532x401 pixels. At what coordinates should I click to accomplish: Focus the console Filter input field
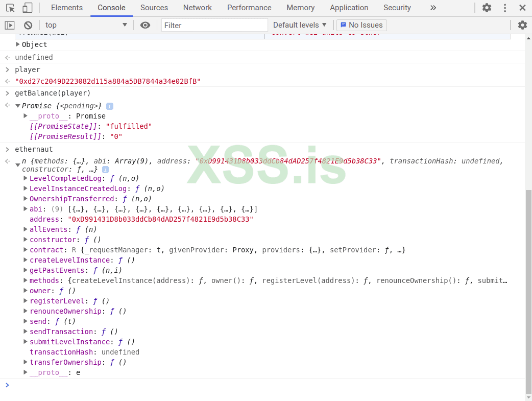tap(214, 25)
